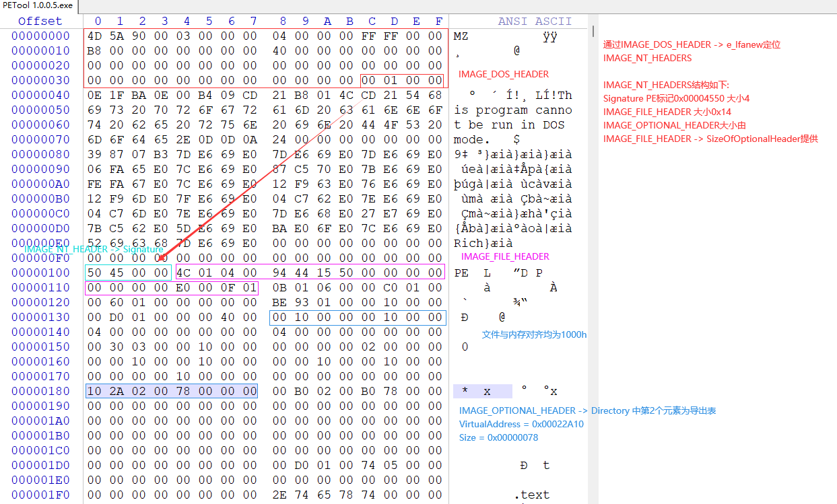
Task: Click the IMAGE_NT_HEADER -> Signature annotation
Action: (94, 249)
